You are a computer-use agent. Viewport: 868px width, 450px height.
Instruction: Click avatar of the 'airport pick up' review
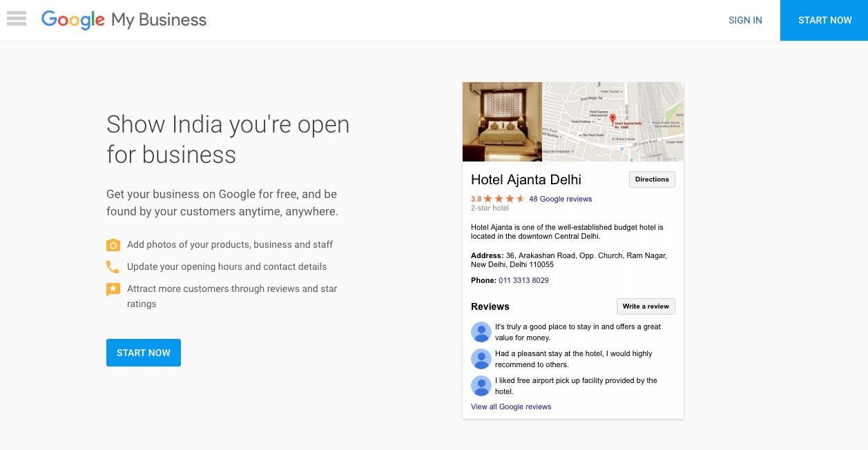point(481,386)
